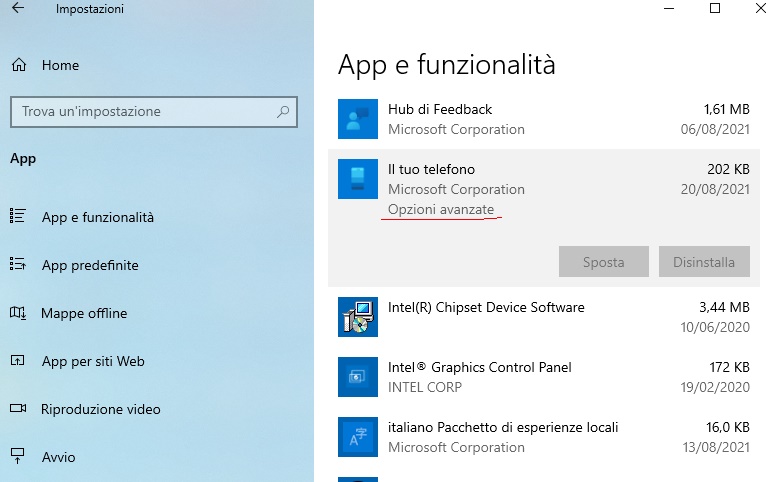The image size is (779, 482).
Task: Open the Home settings page
Action: tap(60, 65)
